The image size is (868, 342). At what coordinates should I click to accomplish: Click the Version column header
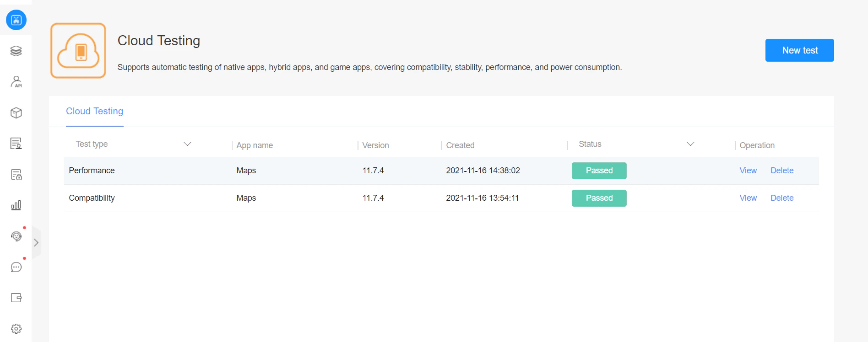(375, 145)
